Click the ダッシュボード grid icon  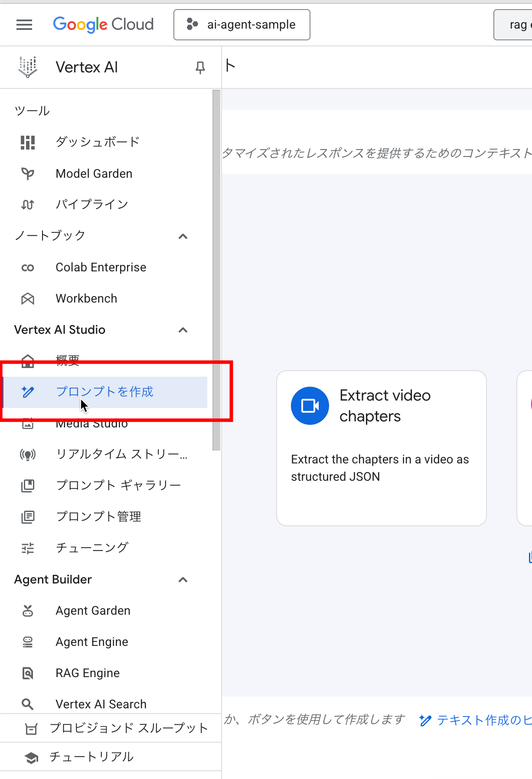tap(28, 142)
